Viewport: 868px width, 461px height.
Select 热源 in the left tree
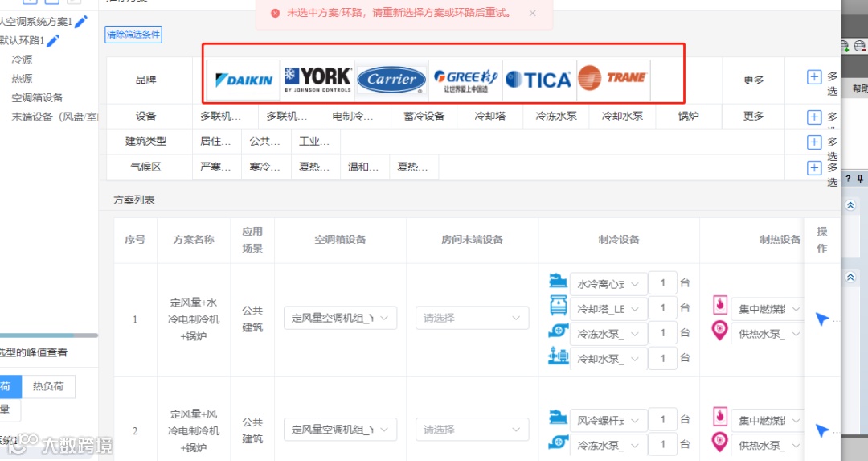coord(23,79)
